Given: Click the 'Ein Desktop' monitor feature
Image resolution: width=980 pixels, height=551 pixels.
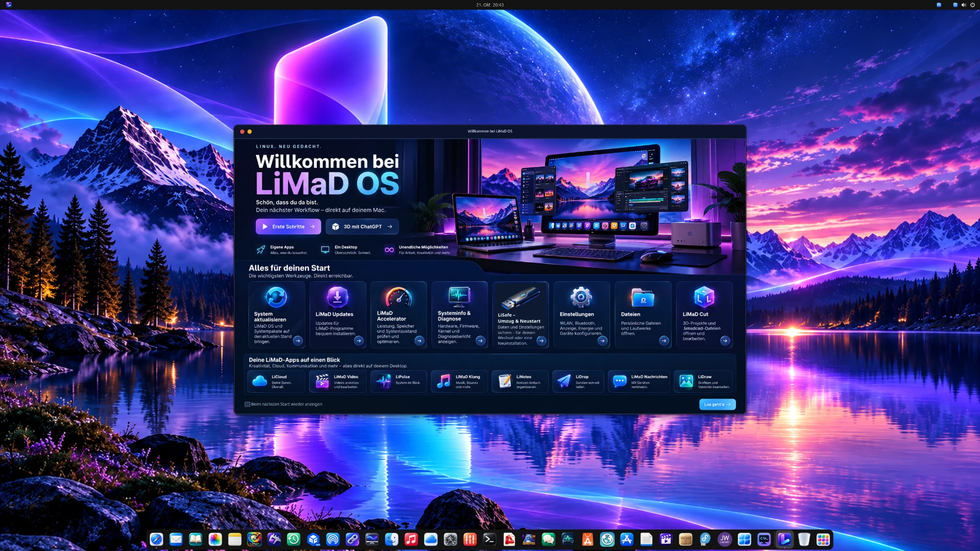Looking at the screenshot, I should pos(345,250).
